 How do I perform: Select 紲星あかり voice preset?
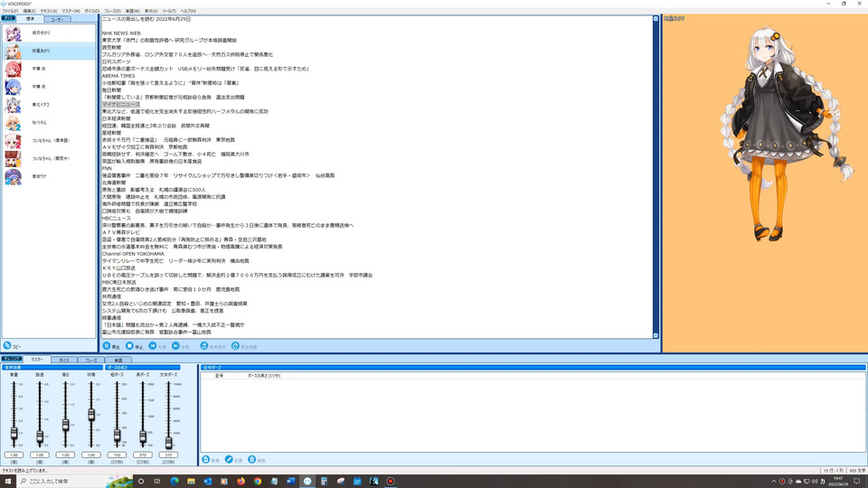[x=49, y=51]
